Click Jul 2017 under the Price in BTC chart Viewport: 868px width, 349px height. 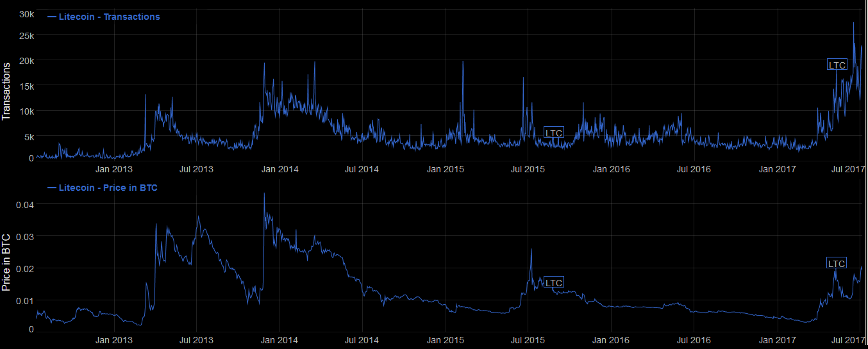[847, 339]
